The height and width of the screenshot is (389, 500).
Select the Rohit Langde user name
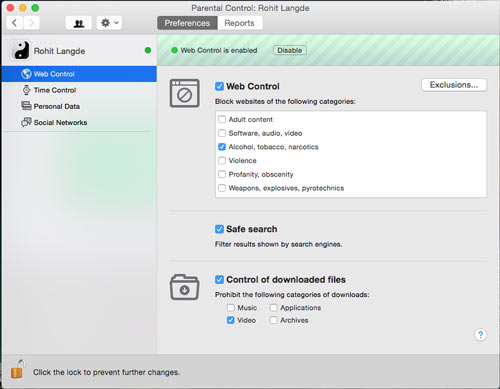click(x=59, y=51)
